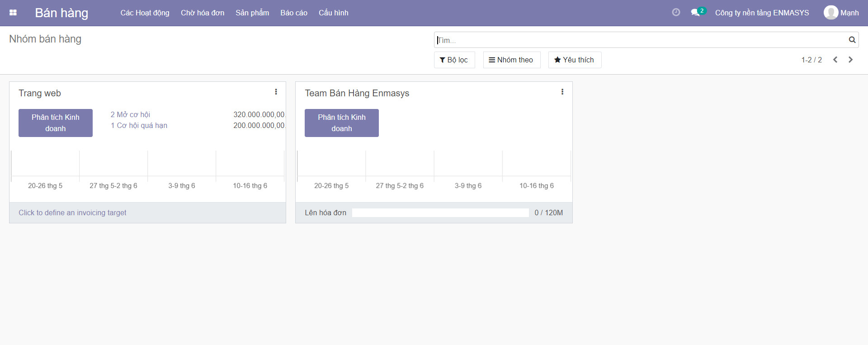
Task: Open the Báo cáo menu
Action: pyautogui.click(x=293, y=13)
